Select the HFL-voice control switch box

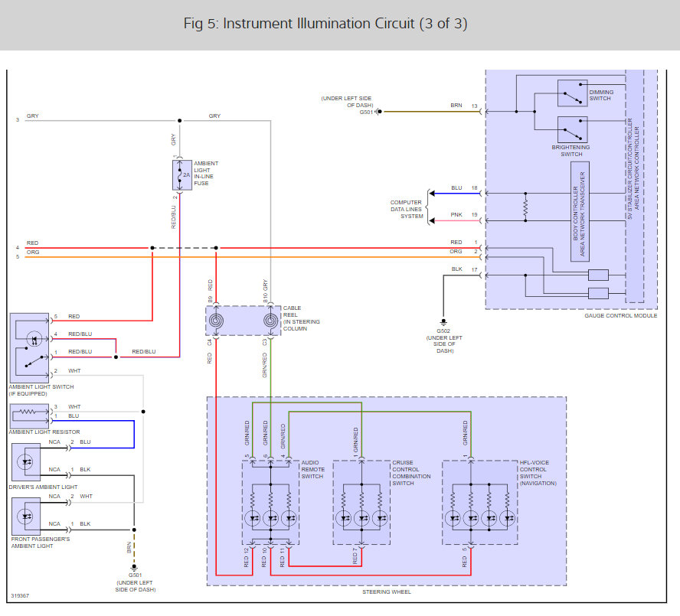point(479,503)
